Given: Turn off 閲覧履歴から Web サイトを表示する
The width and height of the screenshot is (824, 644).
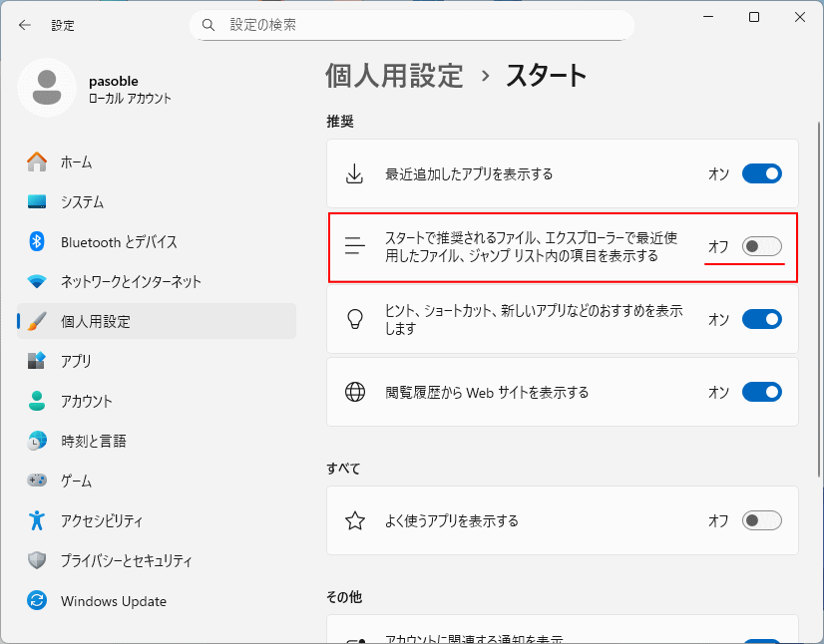Looking at the screenshot, I should click(x=761, y=392).
